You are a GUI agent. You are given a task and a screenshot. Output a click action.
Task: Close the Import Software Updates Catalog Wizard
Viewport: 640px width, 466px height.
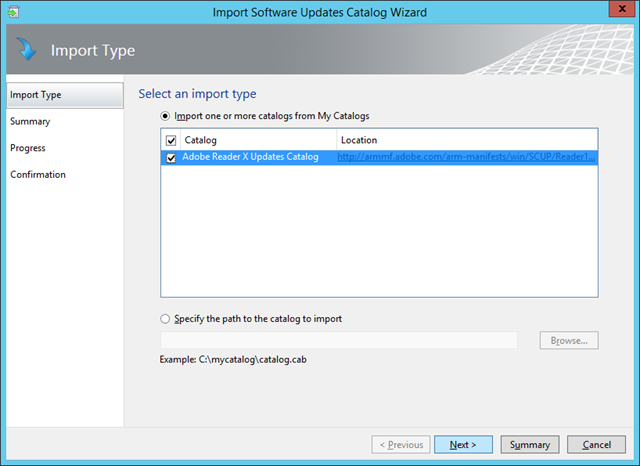coord(622,9)
